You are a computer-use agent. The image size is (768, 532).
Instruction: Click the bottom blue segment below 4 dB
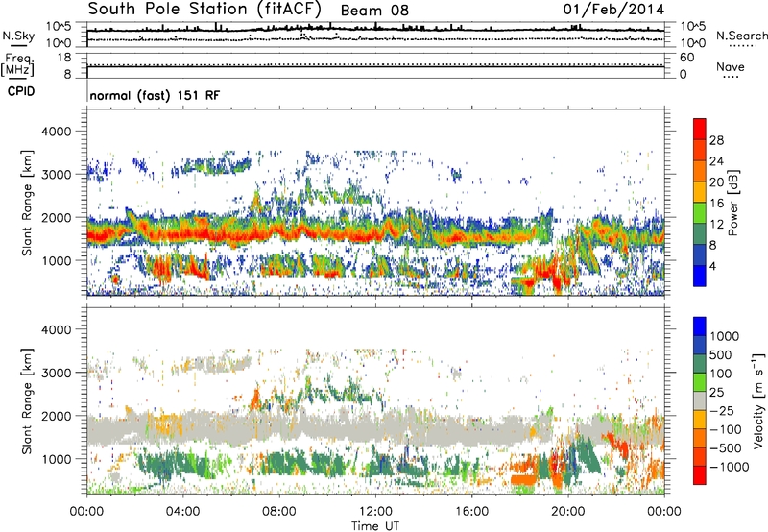tap(700, 276)
